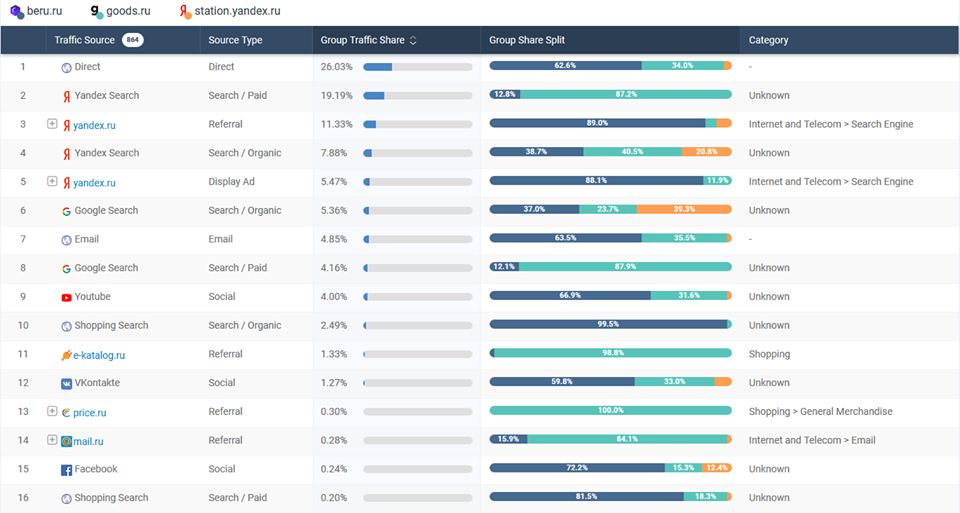960x513 pixels.
Task: Open the mail.ru link
Action: tap(88, 441)
